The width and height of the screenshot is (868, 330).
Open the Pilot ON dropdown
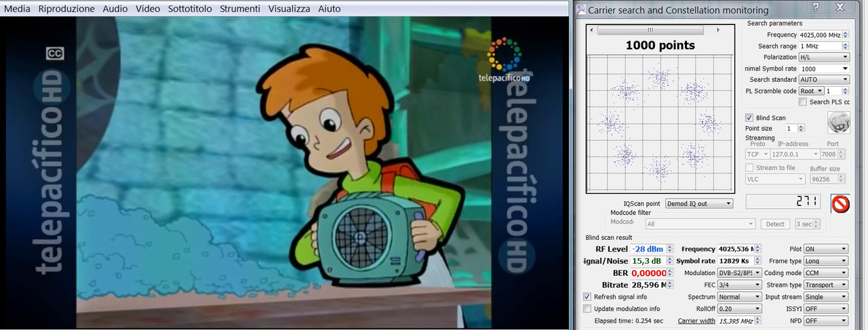pyautogui.click(x=826, y=249)
